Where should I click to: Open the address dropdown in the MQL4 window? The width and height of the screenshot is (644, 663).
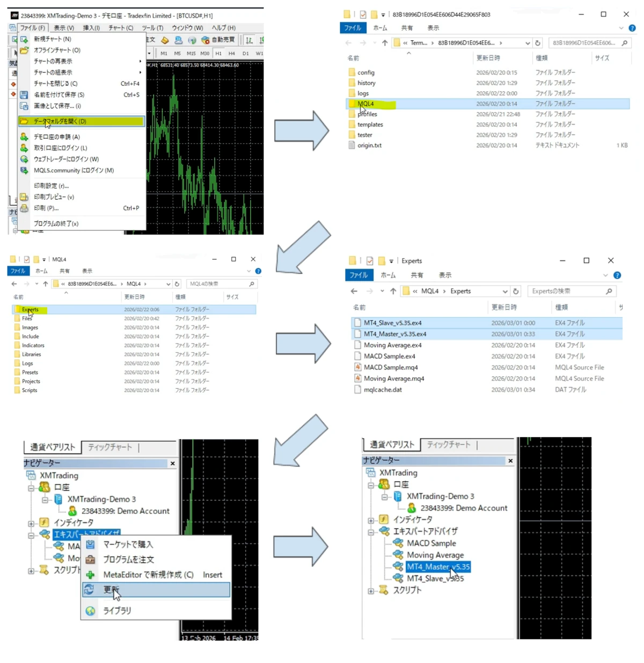point(168,284)
